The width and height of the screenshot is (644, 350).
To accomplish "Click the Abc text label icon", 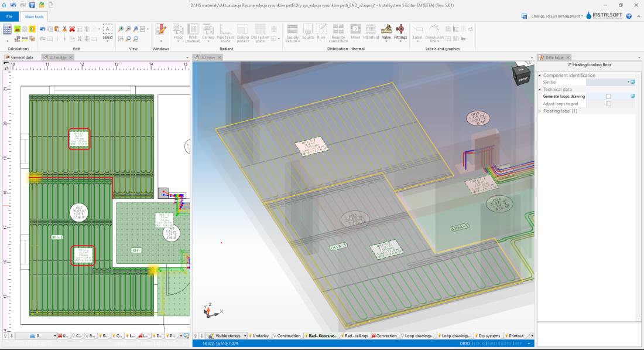I will coord(463,39).
